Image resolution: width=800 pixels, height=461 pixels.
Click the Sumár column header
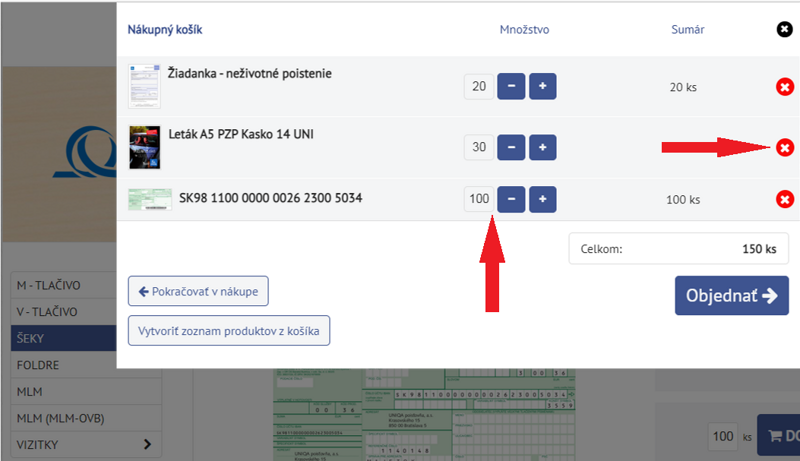(688, 30)
